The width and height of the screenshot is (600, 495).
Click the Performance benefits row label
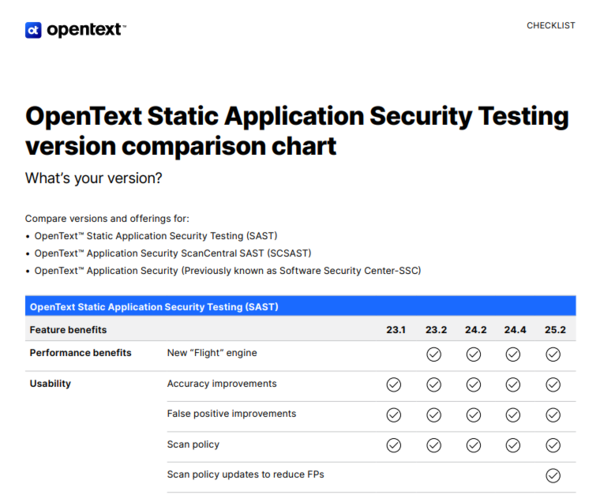80,353
